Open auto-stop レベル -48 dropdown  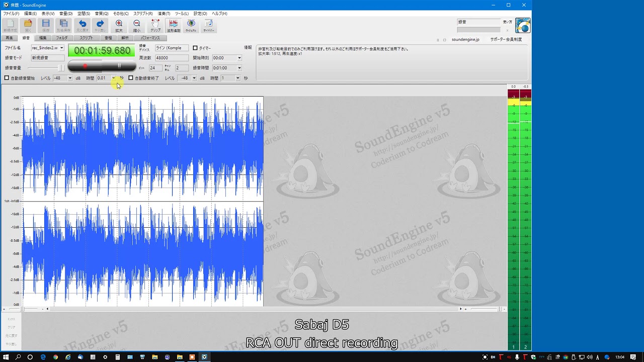(194, 78)
